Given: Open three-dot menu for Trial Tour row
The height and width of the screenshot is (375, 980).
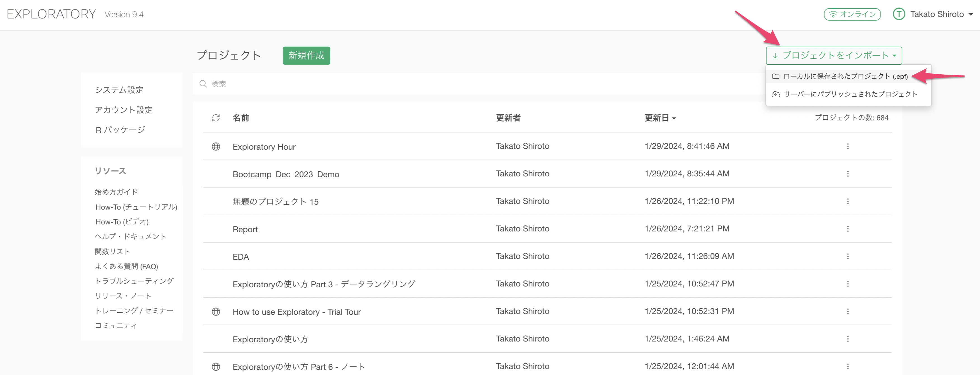Looking at the screenshot, I should pyautogui.click(x=848, y=311).
